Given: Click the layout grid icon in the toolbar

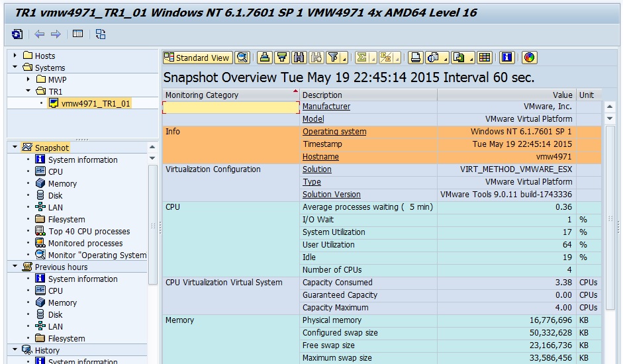Looking at the screenshot, I should tap(485, 58).
